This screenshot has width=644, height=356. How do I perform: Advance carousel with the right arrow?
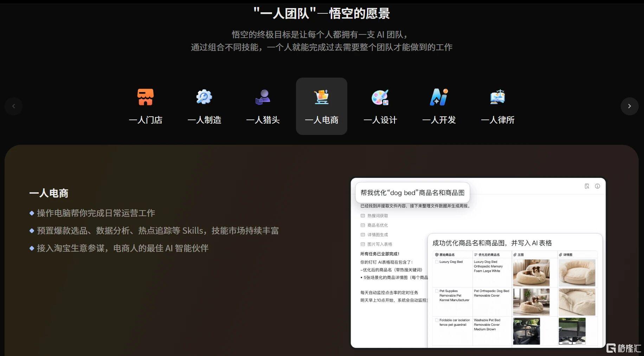(629, 106)
